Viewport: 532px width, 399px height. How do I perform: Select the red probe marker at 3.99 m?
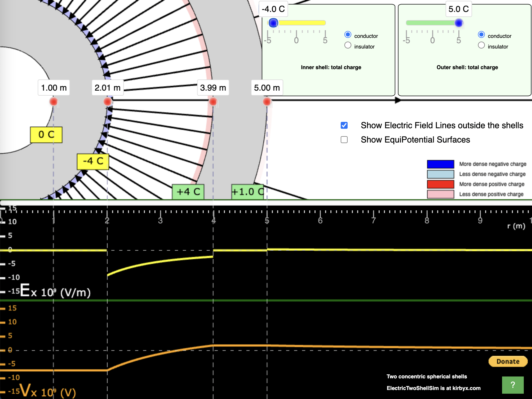[213, 101]
